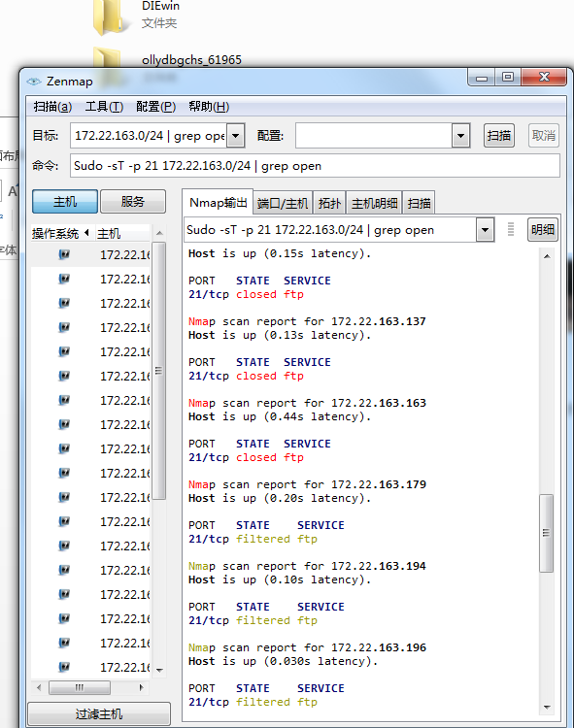Switch to the 端口/主机 tab

coord(283,203)
